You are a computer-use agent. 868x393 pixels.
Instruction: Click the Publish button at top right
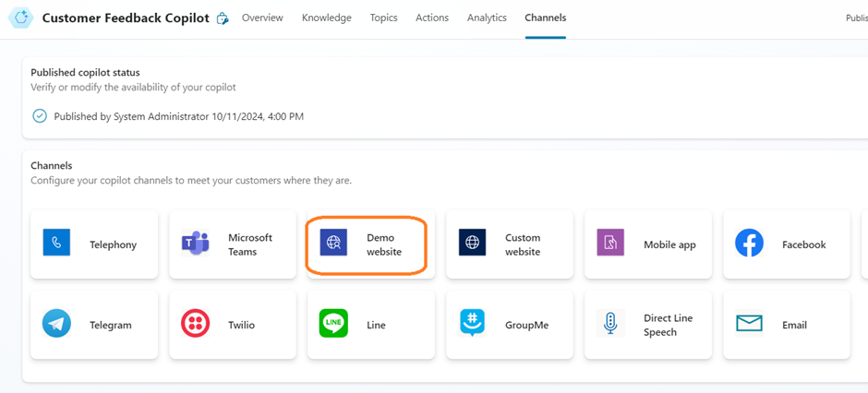(x=856, y=18)
